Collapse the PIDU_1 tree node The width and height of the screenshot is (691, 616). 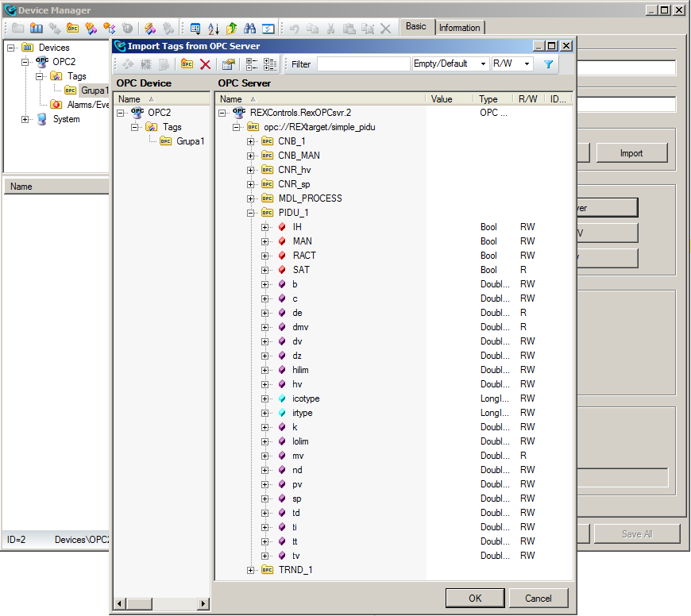pos(251,213)
